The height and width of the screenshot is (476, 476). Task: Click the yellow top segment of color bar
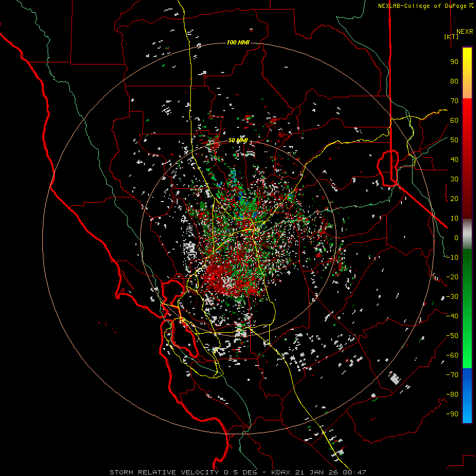point(467,73)
